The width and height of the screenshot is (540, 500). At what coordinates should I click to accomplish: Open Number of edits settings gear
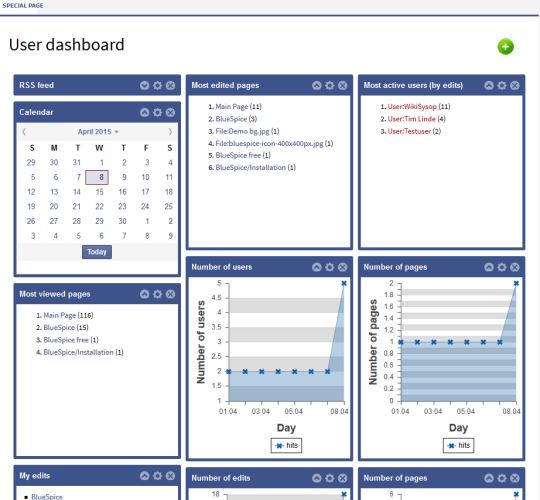pos(330,478)
